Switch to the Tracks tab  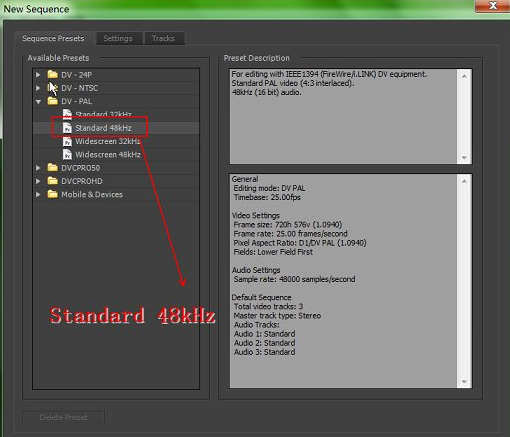point(163,38)
